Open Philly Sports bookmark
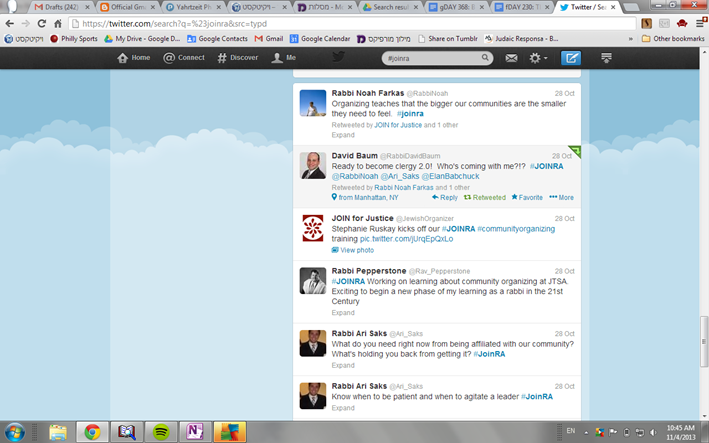This screenshot has width=709, height=443. 74,39
